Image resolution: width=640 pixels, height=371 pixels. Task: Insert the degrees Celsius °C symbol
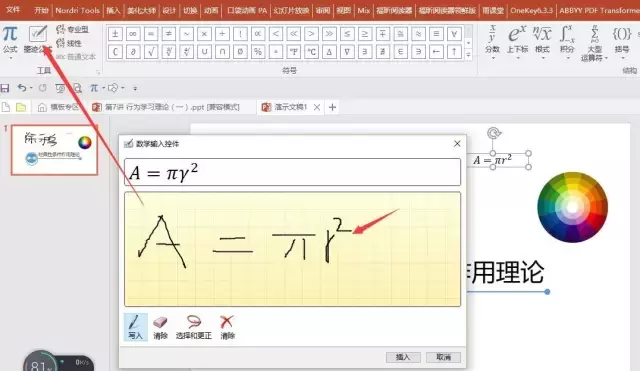coord(311,52)
